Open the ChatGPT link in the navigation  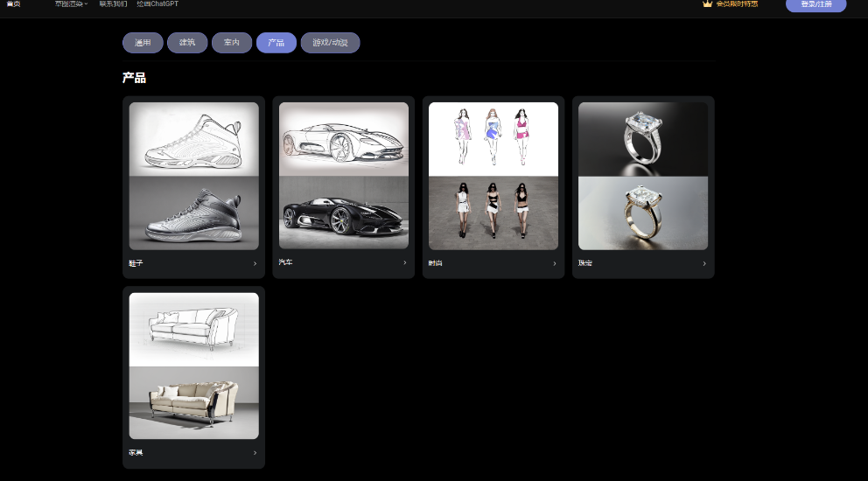pos(157,4)
